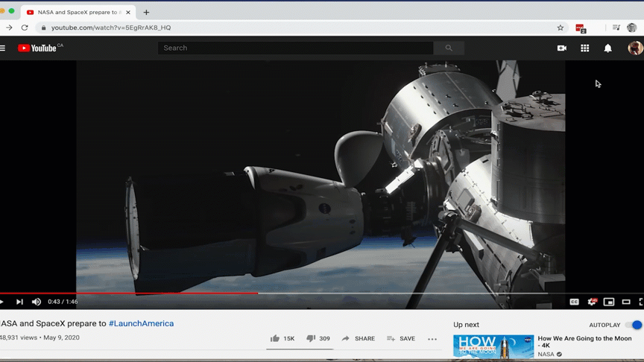Click the #LaunchAmerica hashtag link
Image resolution: width=644 pixels, height=362 pixels.
141,323
